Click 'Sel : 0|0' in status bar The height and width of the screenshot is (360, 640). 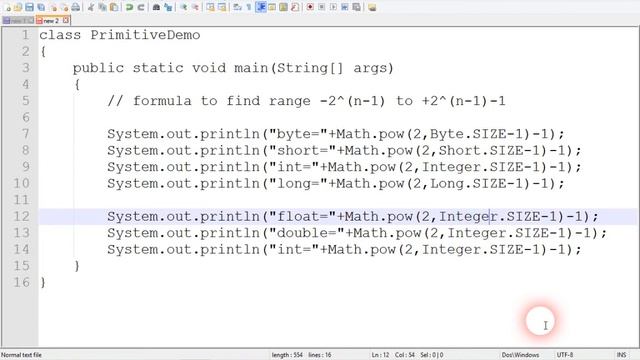tap(432, 355)
